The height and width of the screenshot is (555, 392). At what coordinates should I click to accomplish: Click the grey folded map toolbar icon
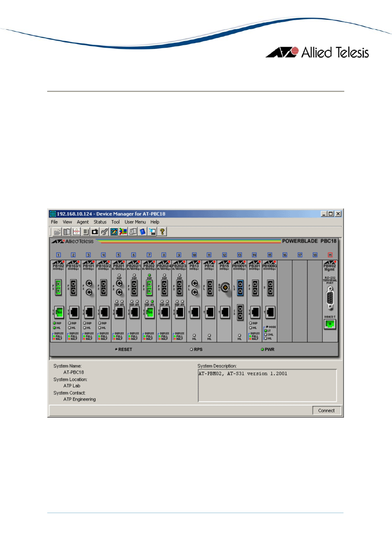pos(133,232)
